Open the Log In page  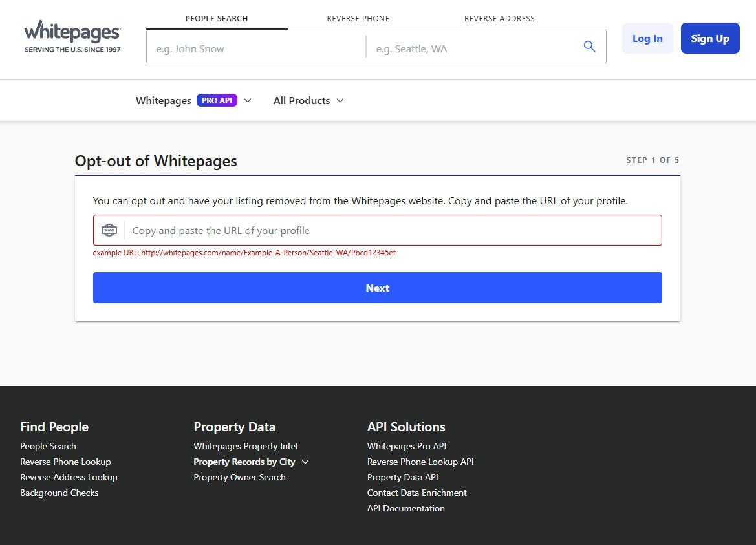tap(647, 38)
